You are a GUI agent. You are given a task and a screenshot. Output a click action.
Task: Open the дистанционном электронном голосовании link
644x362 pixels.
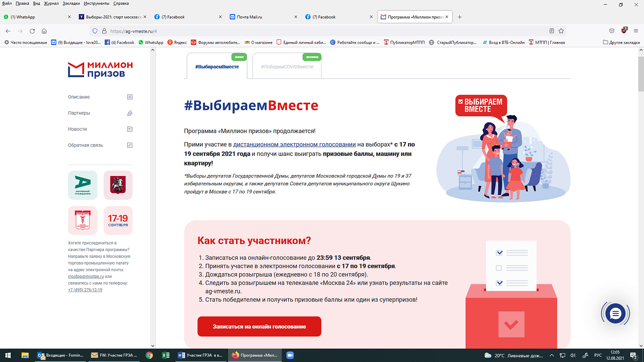click(294, 143)
